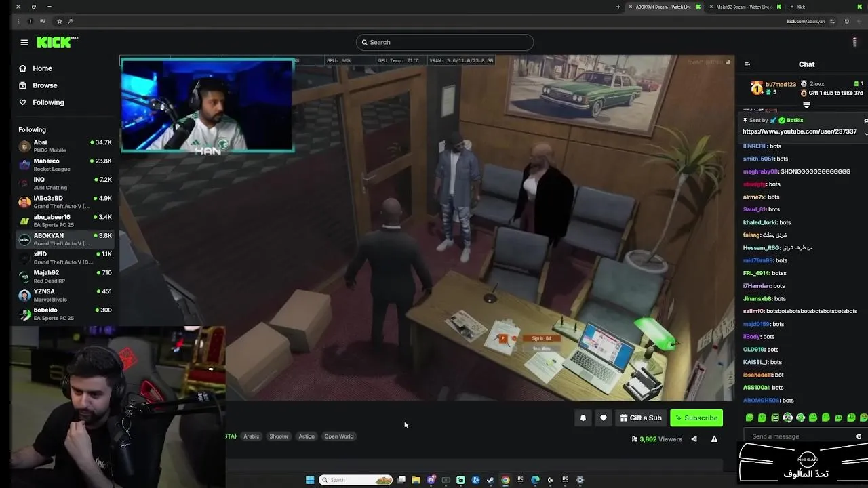
Task: Open Discord from the taskbar
Action: pos(431,480)
